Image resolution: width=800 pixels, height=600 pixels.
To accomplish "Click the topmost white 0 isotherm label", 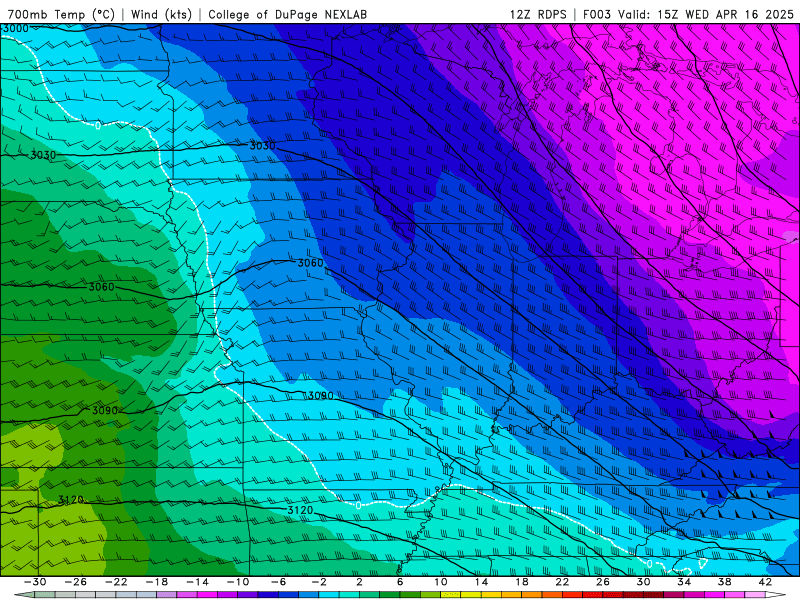I will pyautogui.click(x=98, y=126).
